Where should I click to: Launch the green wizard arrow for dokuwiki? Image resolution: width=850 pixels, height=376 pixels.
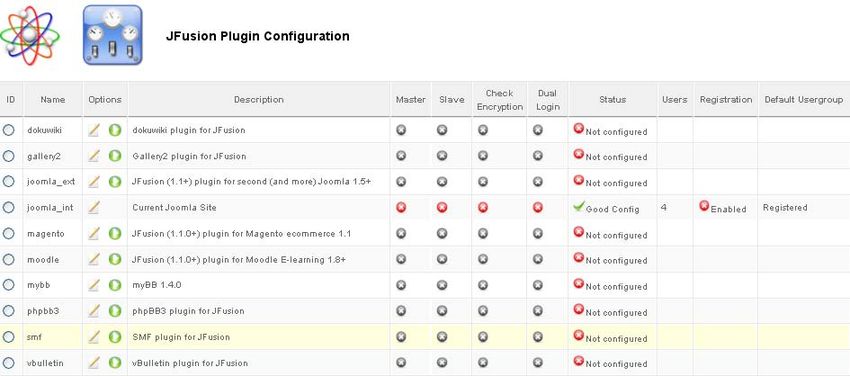114,130
